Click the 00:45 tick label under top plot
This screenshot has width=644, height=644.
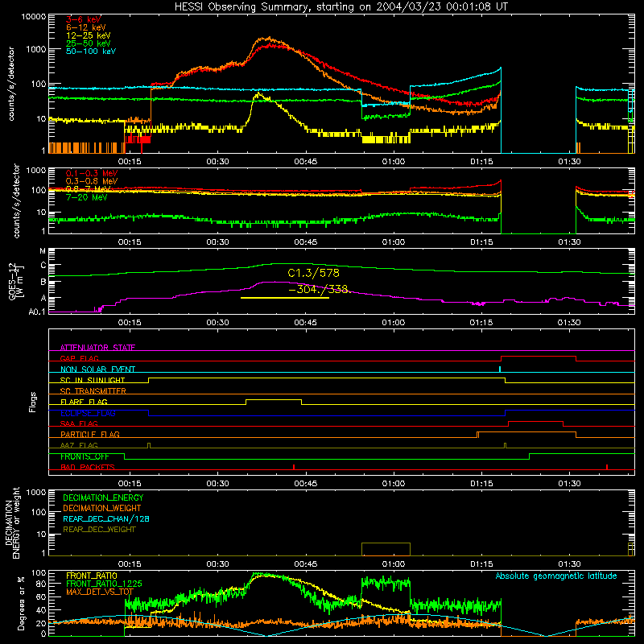[x=306, y=162]
